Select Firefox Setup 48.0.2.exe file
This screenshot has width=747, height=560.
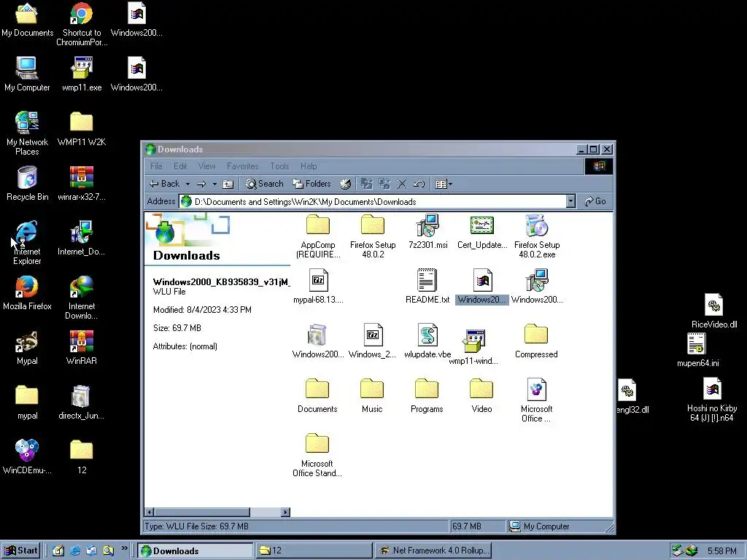[x=536, y=237]
